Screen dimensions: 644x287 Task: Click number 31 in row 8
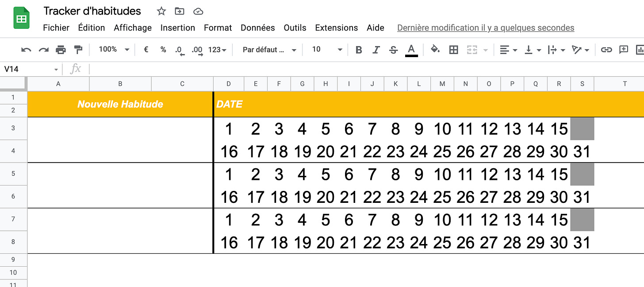(582, 243)
